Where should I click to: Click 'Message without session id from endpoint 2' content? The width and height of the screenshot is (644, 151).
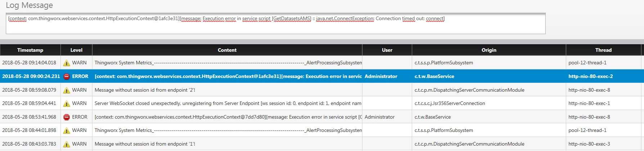point(145,90)
